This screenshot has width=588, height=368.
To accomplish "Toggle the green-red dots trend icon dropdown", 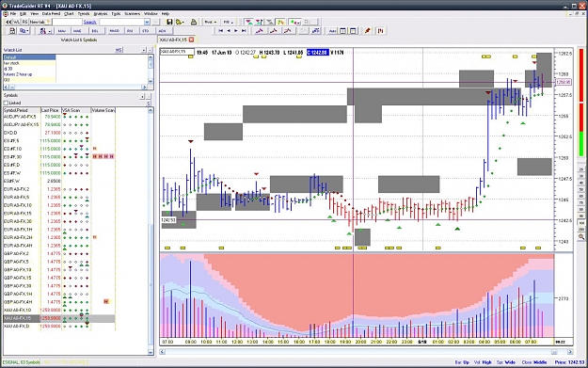I will tap(295, 23).
